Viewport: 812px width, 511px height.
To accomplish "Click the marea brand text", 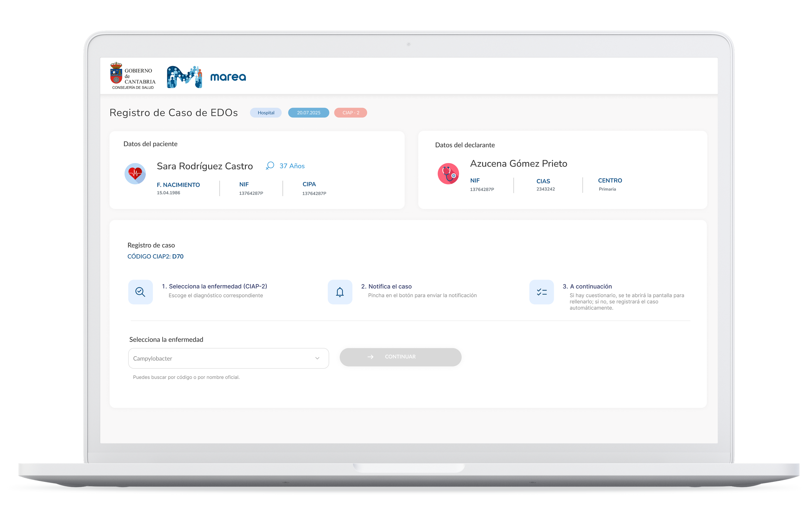I will [x=228, y=77].
